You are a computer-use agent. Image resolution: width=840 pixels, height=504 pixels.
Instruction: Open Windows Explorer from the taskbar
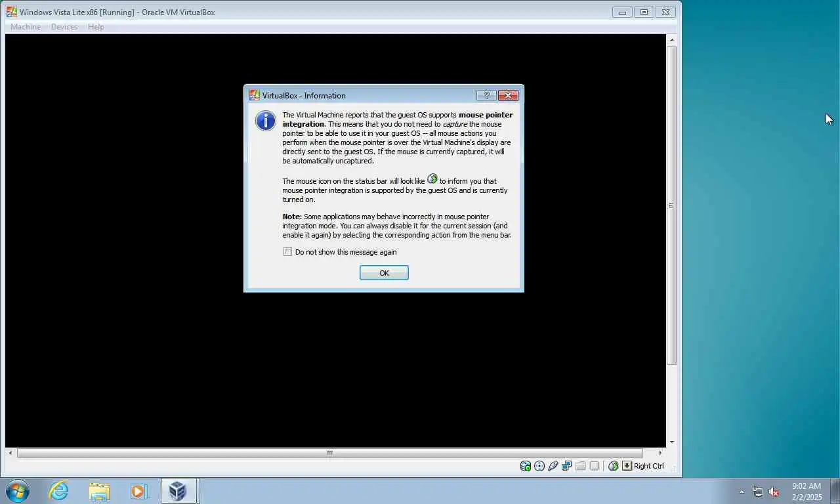coord(99,491)
